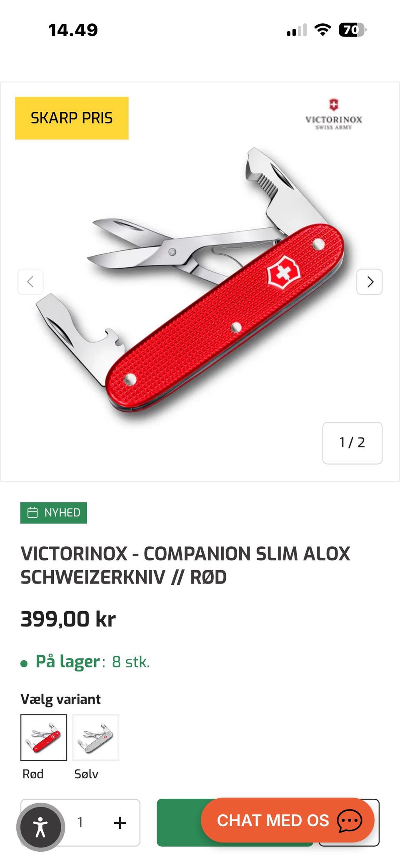Tap the calendar icon in NYHED badge
400x868 pixels.
pyautogui.click(x=32, y=512)
